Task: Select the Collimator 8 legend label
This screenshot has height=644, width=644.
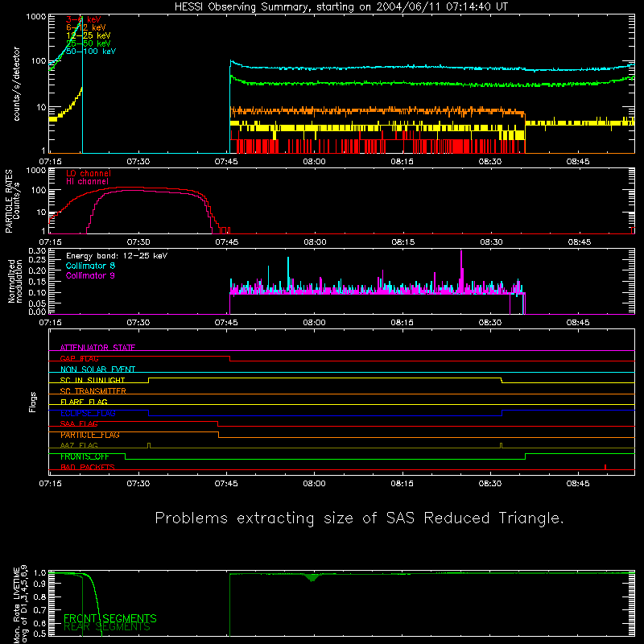Action: (x=90, y=266)
